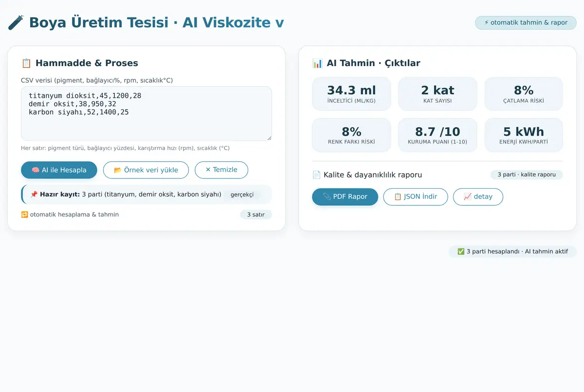
Task: Open the detay chart button
Action: point(478,197)
